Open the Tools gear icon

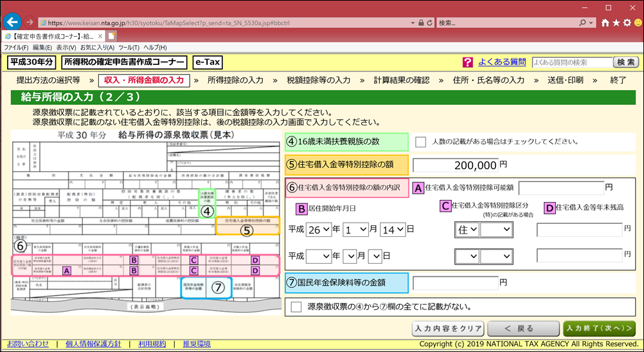pyautogui.click(x=627, y=23)
